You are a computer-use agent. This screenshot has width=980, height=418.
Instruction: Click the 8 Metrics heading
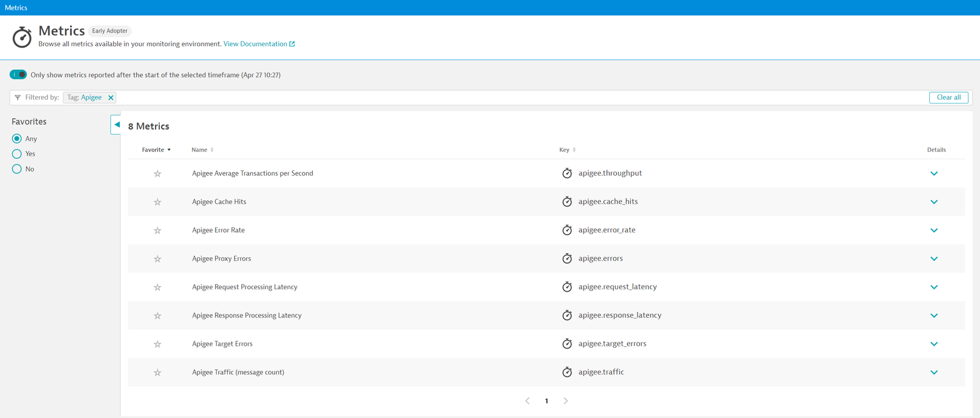click(x=149, y=126)
